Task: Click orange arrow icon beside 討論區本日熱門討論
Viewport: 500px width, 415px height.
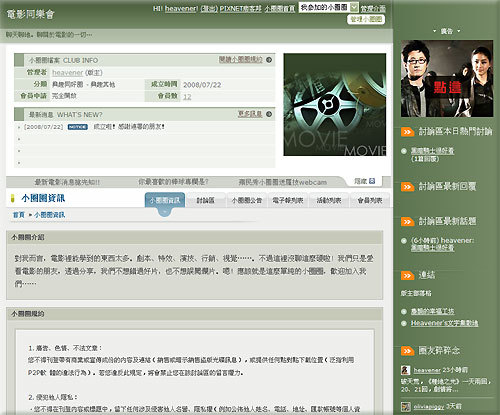Action: click(x=407, y=132)
